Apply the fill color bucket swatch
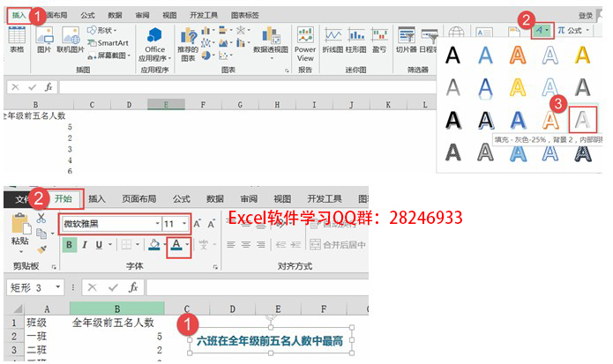This screenshot has height=364, width=613. pos(154,245)
